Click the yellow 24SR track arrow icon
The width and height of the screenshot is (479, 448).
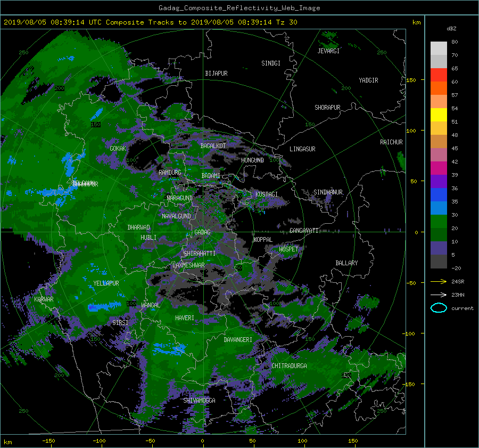[439, 281]
